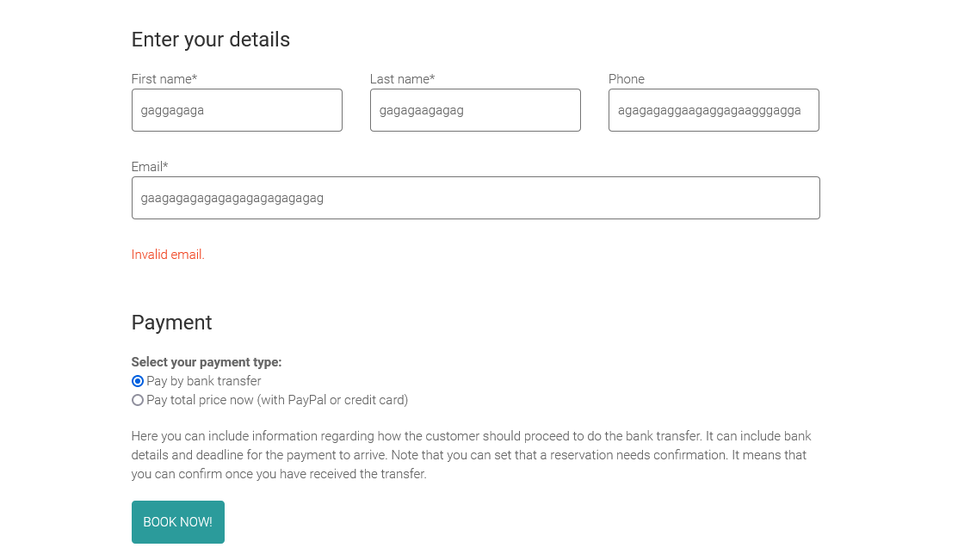Click the red Invalid email error message
Screen dimensions: 958x560
coord(168,255)
